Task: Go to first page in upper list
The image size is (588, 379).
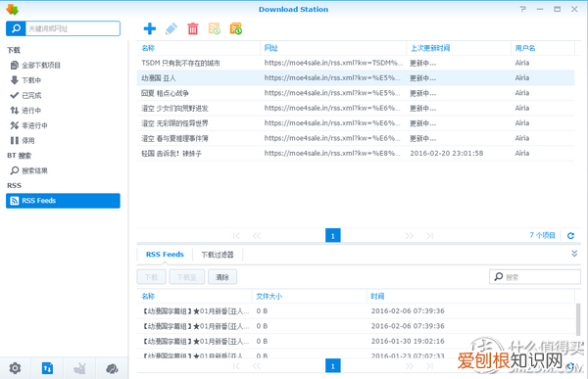Action: click(x=236, y=236)
